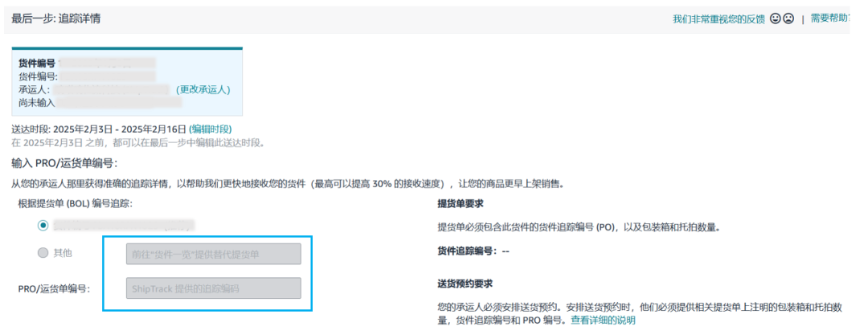Click the bold 货件编号 label

pos(36,63)
